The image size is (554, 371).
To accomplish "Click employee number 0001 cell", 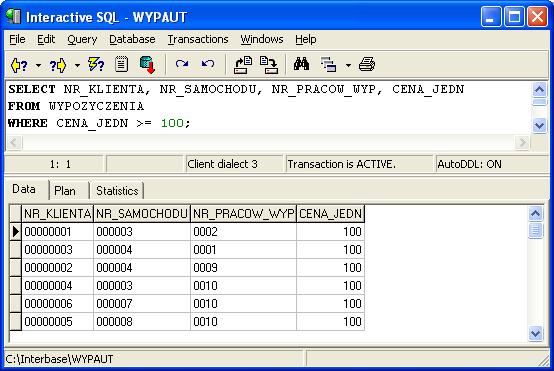I will [243, 250].
